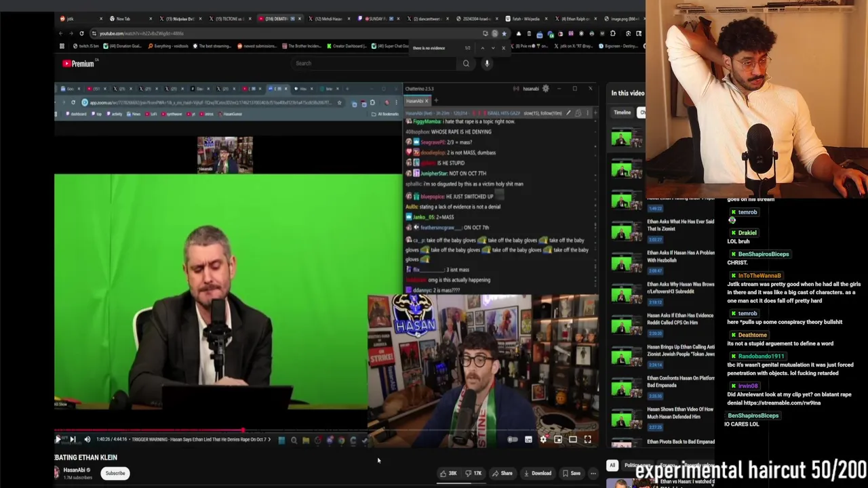Like the video with 38K likes
This screenshot has height=488, width=868.
pos(448,473)
